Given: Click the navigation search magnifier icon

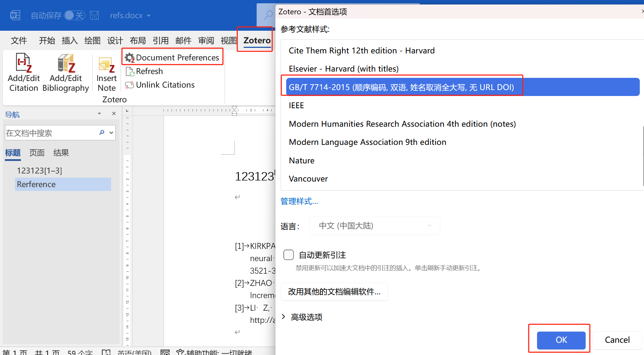Looking at the screenshot, I should [x=102, y=132].
